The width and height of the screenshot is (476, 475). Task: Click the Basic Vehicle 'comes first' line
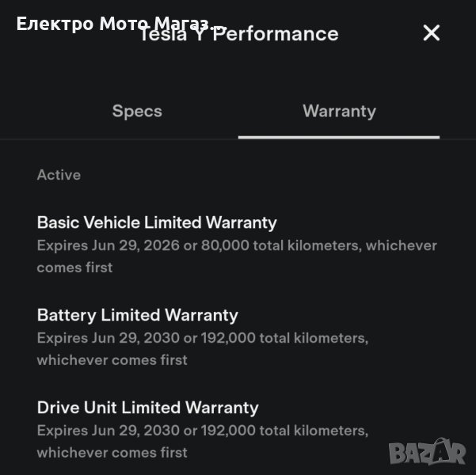[x=74, y=268]
